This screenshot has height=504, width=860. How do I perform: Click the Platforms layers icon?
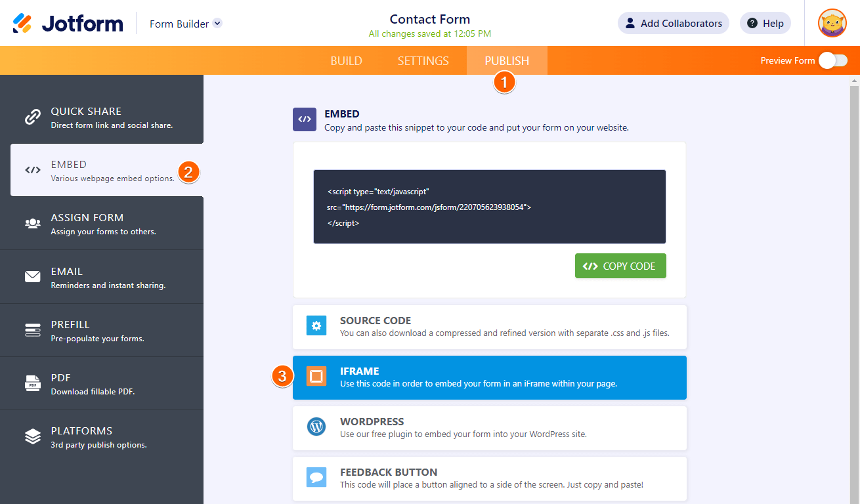pyautogui.click(x=33, y=436)
